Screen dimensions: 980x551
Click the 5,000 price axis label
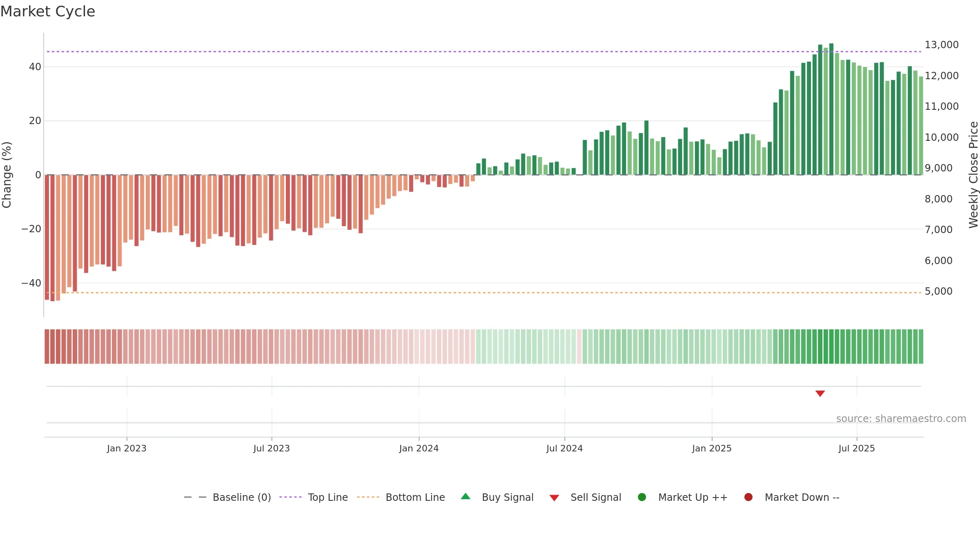(x=939, y=291)
